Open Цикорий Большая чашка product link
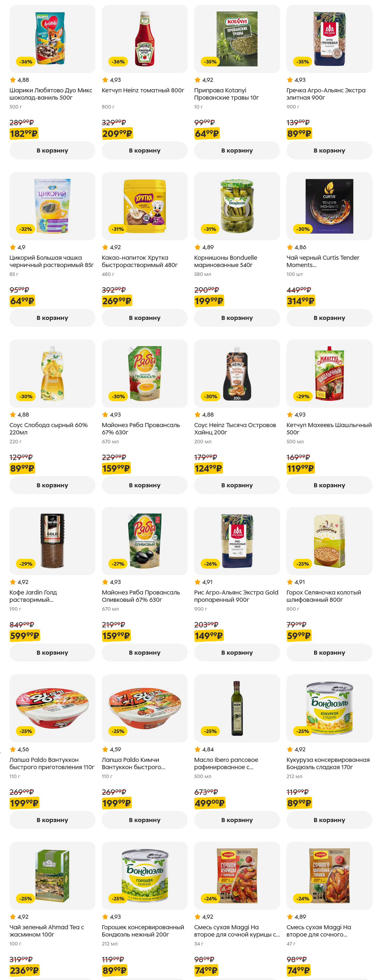377x980 pixels. tap(51, 261)
